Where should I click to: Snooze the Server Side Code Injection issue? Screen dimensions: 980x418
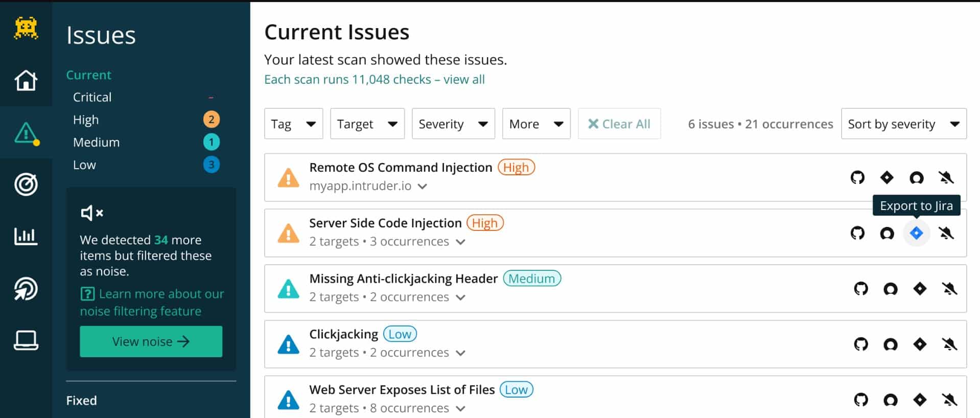(x=946, y=234)
